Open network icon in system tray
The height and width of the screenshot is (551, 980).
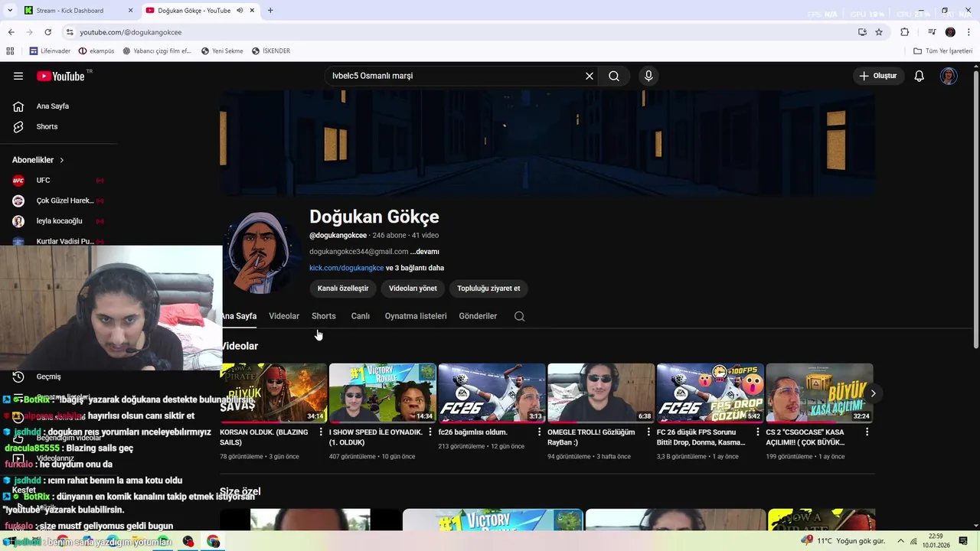pyautogui.click(x=913, y=541)
